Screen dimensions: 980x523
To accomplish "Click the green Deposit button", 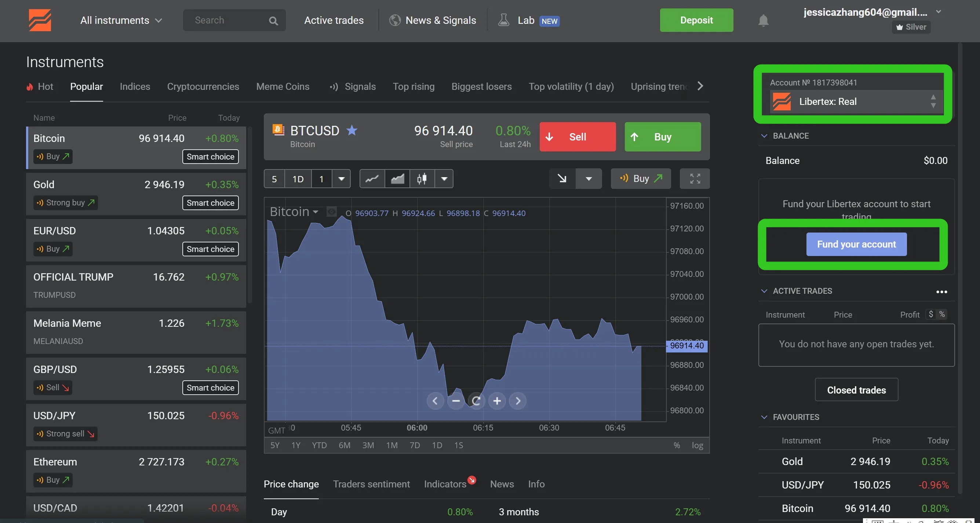I will click(696, 20).
